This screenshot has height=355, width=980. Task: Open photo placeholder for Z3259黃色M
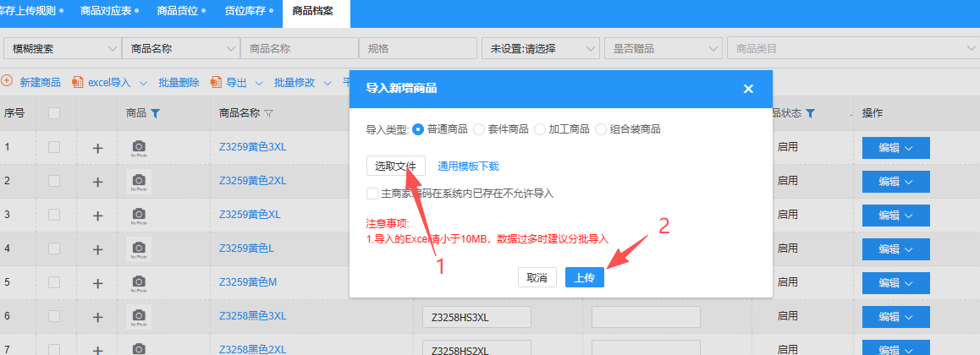click(139, 283)
